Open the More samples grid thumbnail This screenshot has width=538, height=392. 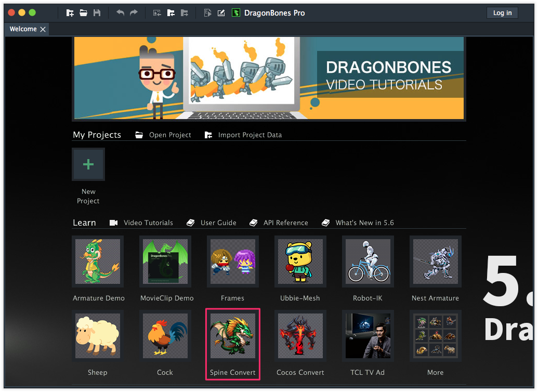[436, 336]
